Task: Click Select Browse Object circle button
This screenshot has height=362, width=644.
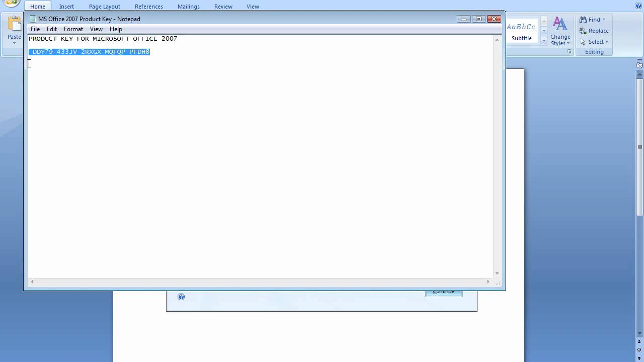Action: coord(639,349)
